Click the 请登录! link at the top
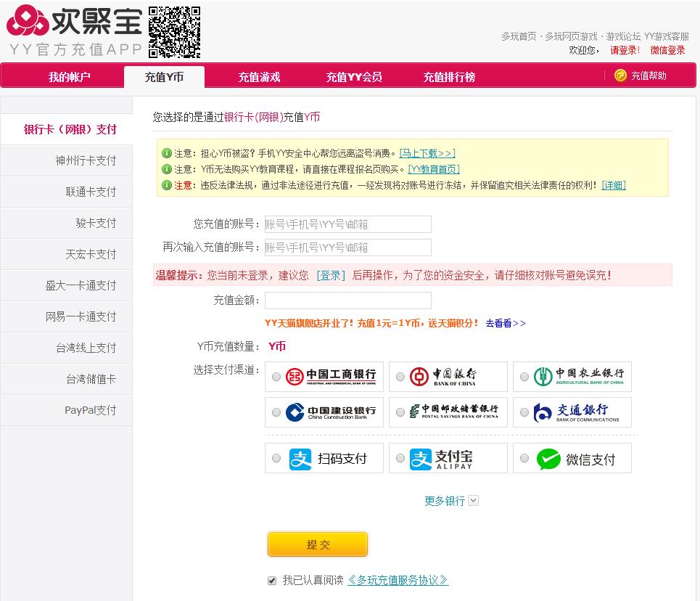Screen dimensions: 700x601 point(625,50)
